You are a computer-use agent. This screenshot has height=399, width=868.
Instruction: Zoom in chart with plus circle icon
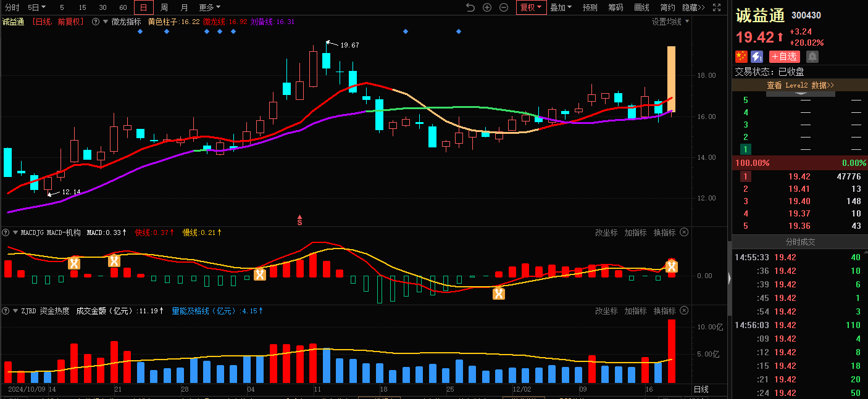tap(487, 7)
